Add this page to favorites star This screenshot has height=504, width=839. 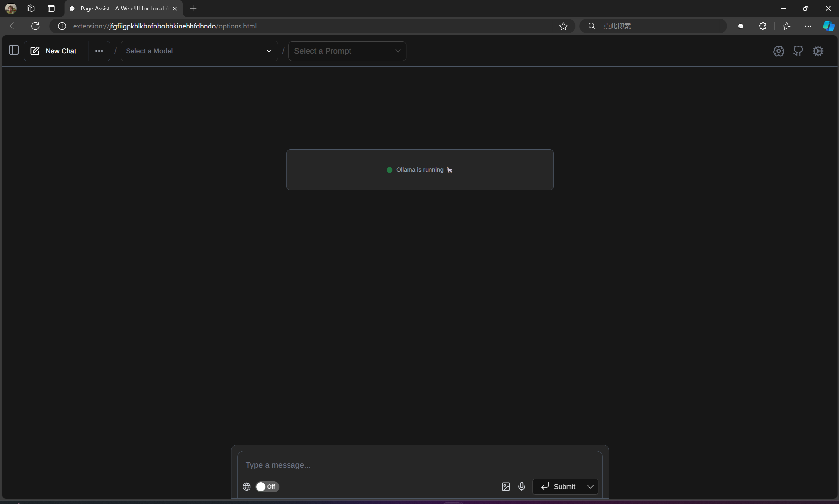point(563,26)
